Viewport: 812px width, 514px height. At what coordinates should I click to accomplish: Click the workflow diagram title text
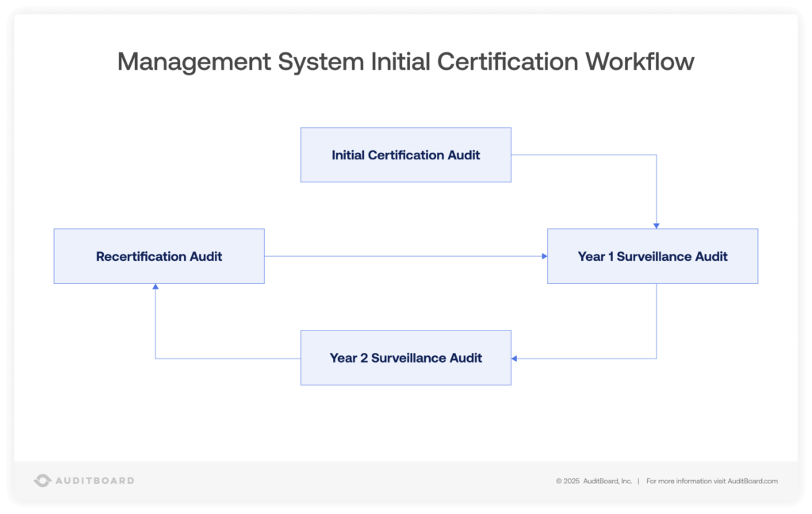pos(405,61)
